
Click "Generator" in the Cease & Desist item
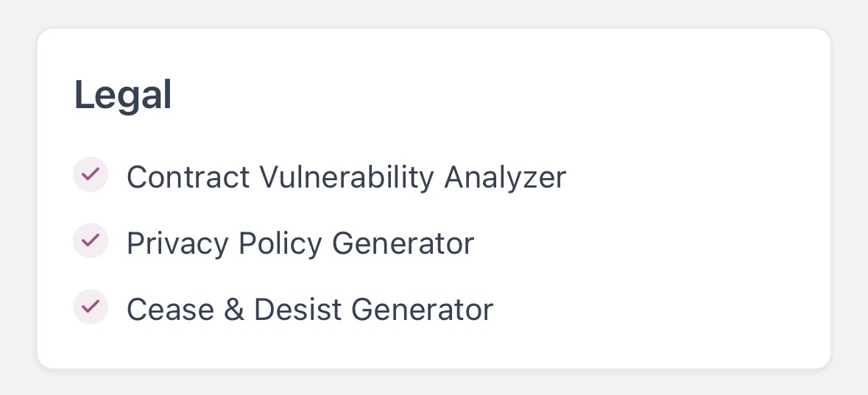[422, 310]
